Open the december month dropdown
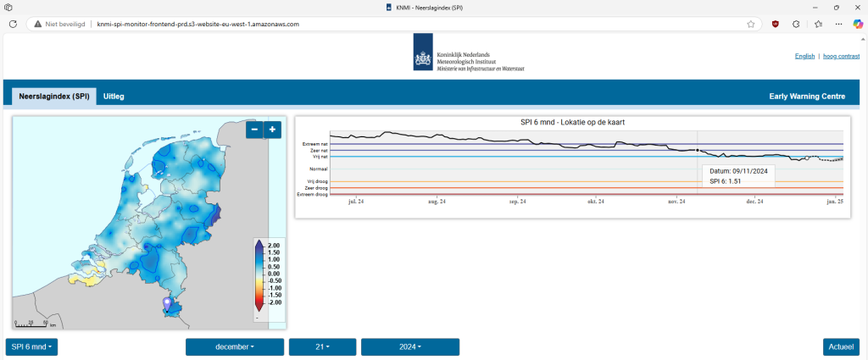This screenshot has width=868, height=360. tap(235, 347)
